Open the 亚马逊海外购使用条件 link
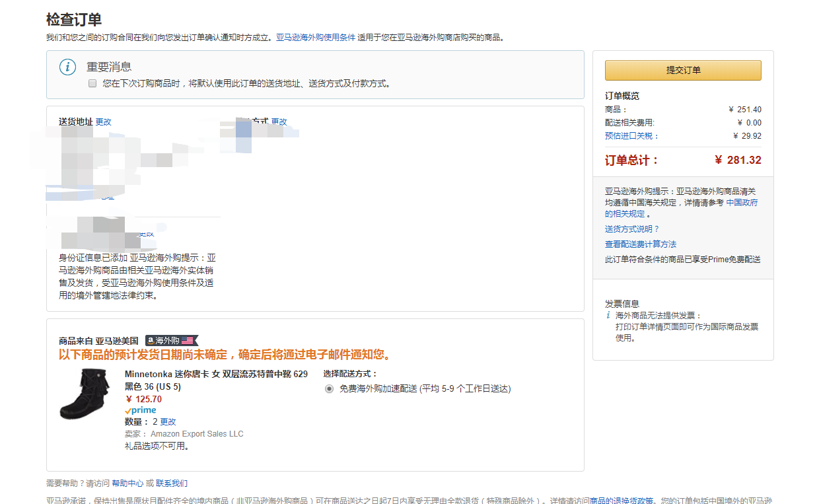The height and width of the screenshot is (504, 819). point(316,38)
